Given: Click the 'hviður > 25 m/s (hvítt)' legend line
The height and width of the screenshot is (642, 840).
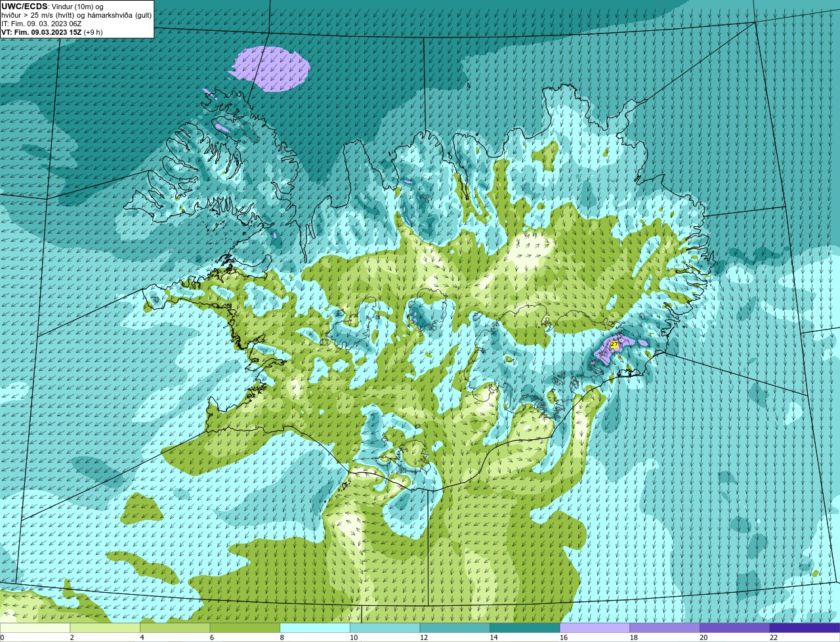Looking at the screenshot, I should pos(76,15).
